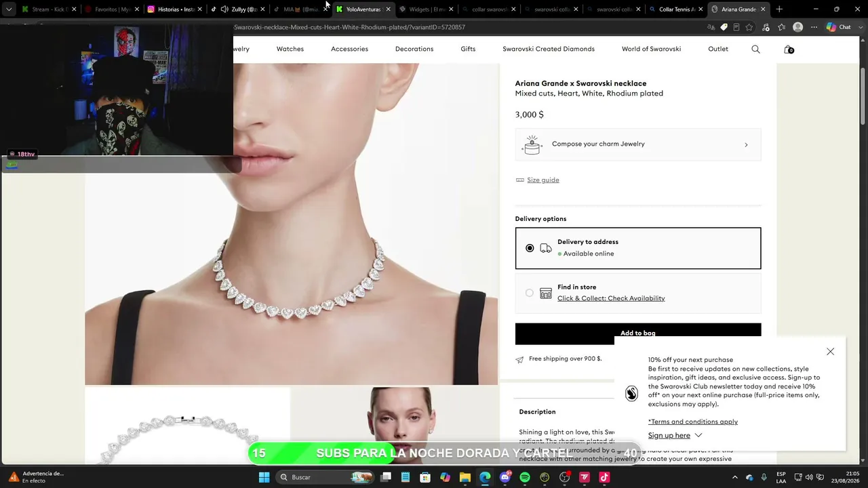The width and height of the screenshot is (868, 488).
Task: Open the browser settings three-dot menu
Action: click(814, 27)
